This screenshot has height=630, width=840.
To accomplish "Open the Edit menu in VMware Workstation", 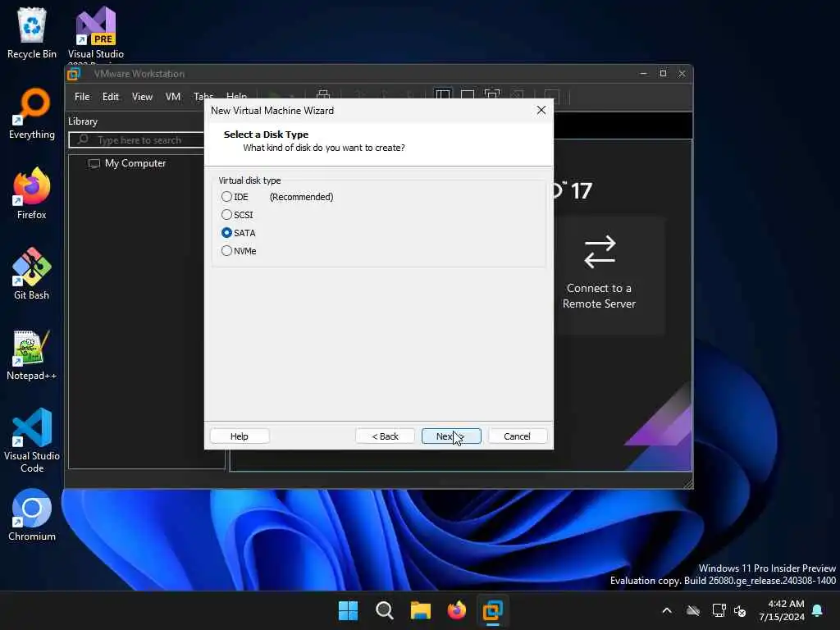I will click(111, 97).
